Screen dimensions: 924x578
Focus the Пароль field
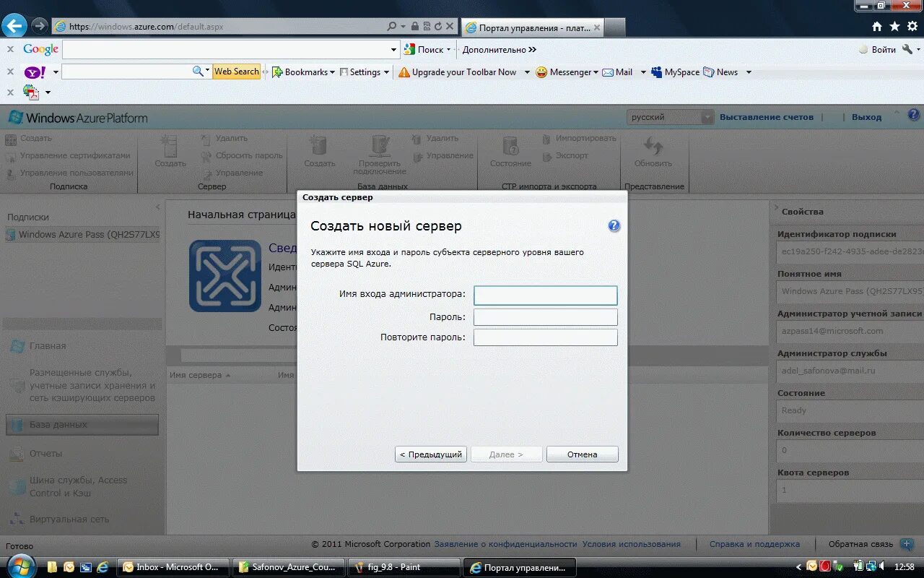[546, 317]
